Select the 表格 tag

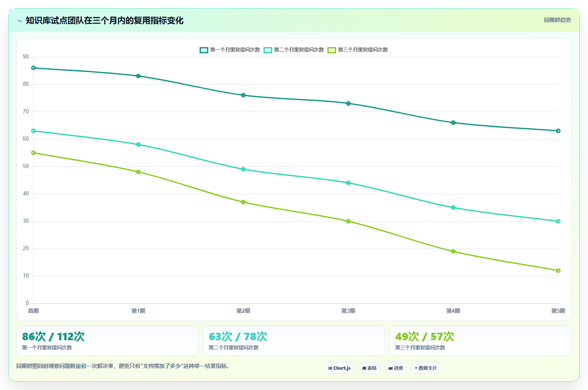[369, 368]
